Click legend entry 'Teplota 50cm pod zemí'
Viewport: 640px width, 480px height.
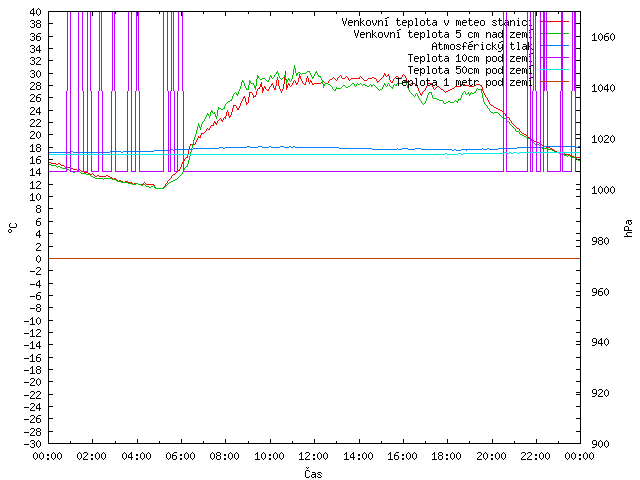[470, 70]
